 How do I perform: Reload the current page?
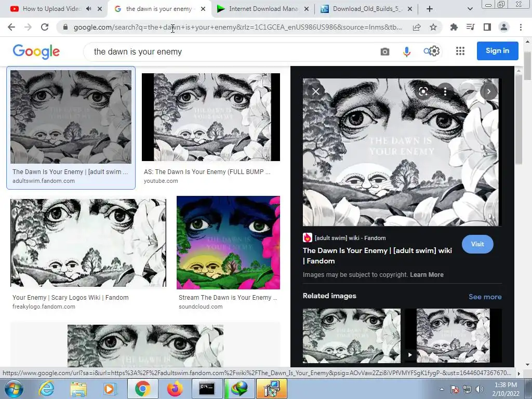click(x=45, y=27)
